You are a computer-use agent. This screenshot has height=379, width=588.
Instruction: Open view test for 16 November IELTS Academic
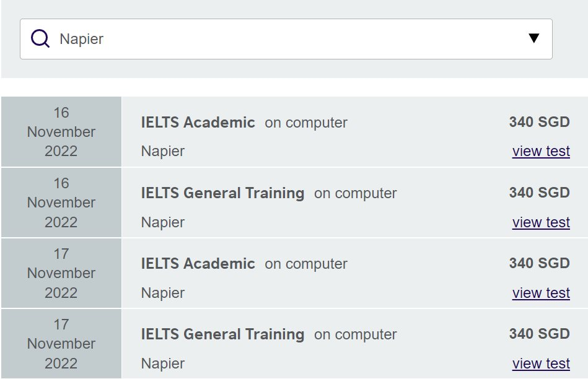pos(541,151)
